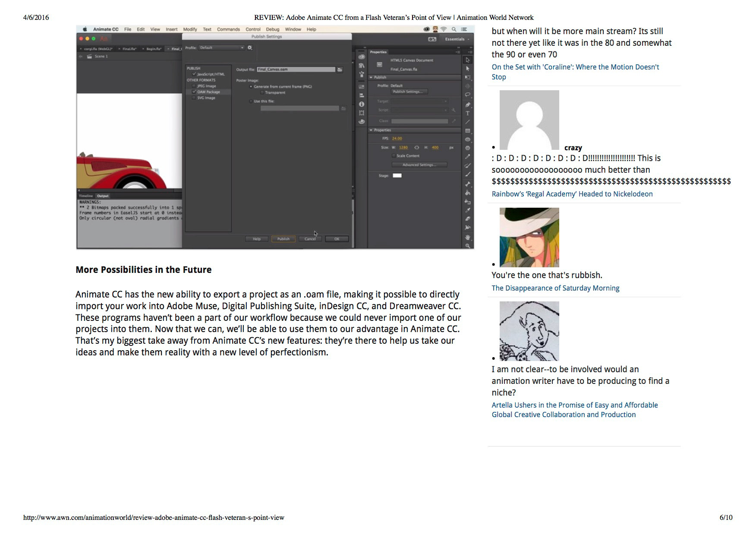Click the OK button in Publish Settings
The image size is (756, 535).
click(337, 239)
